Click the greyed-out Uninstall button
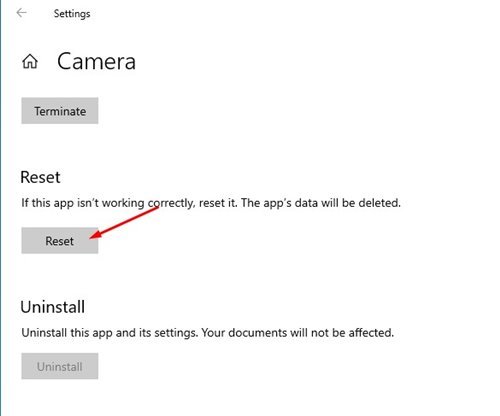The height and width of the screenshot is (416, 500). pyautogui.click(x=60, y=366)
